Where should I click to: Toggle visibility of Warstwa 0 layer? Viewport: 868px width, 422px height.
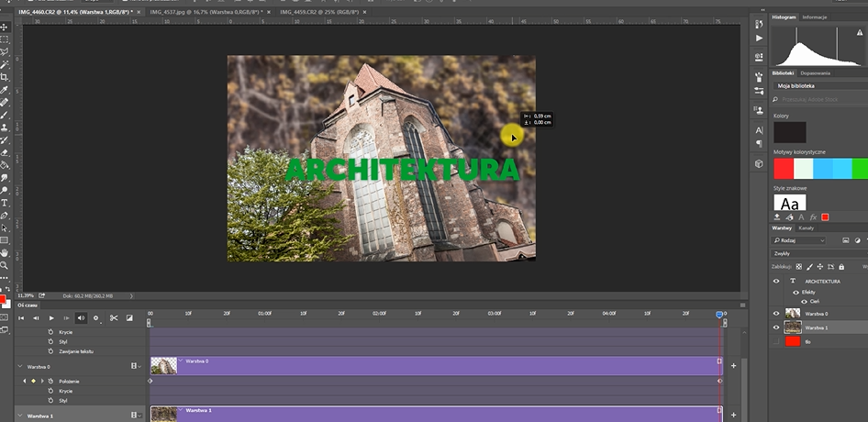pyautogui.click(x=776, y=313)
